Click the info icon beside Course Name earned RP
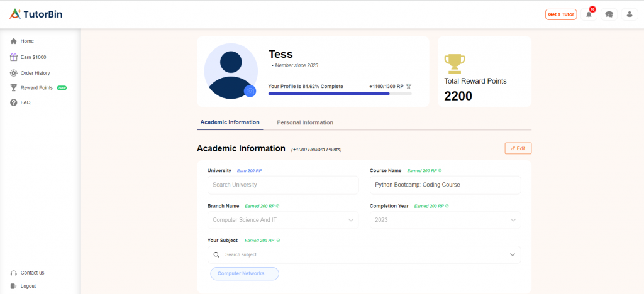 [440, 170]
